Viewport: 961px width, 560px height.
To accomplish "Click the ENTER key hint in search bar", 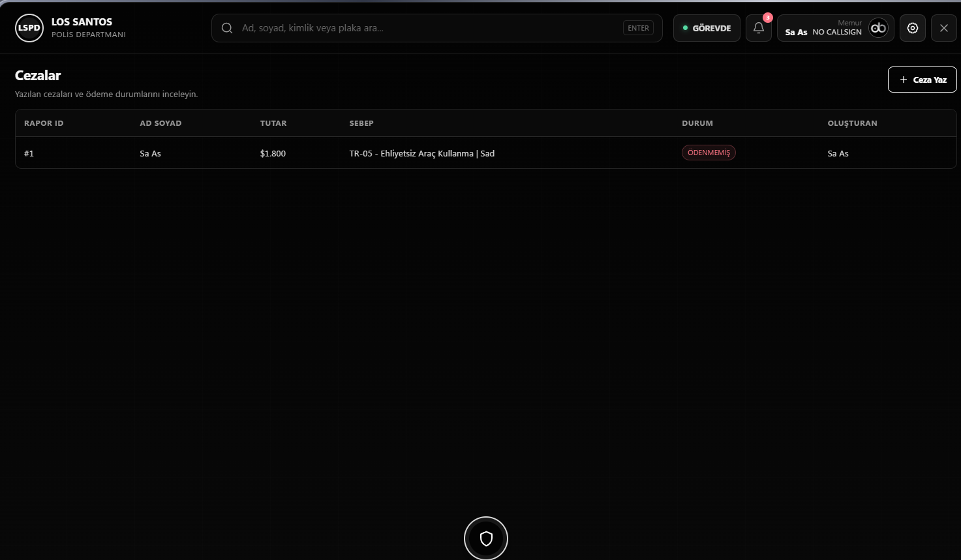I will coord(638,28).
